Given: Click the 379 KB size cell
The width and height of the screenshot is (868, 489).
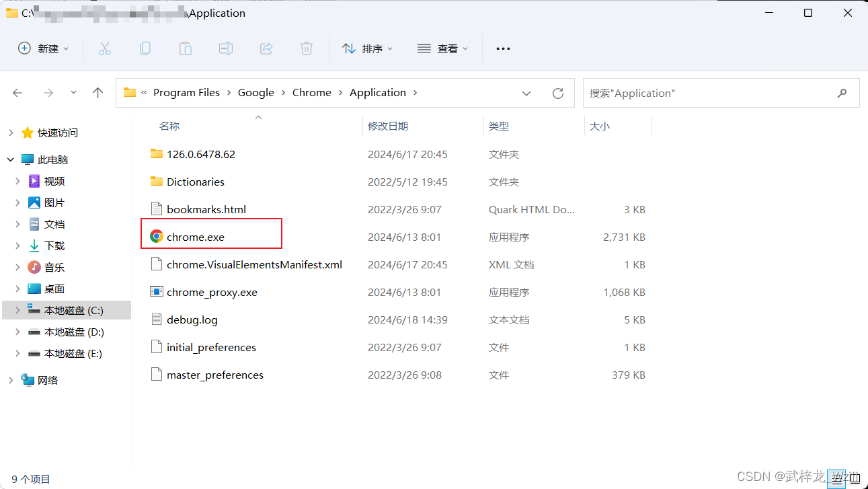Looking at the screenshot, I should [x=629, y=375].
